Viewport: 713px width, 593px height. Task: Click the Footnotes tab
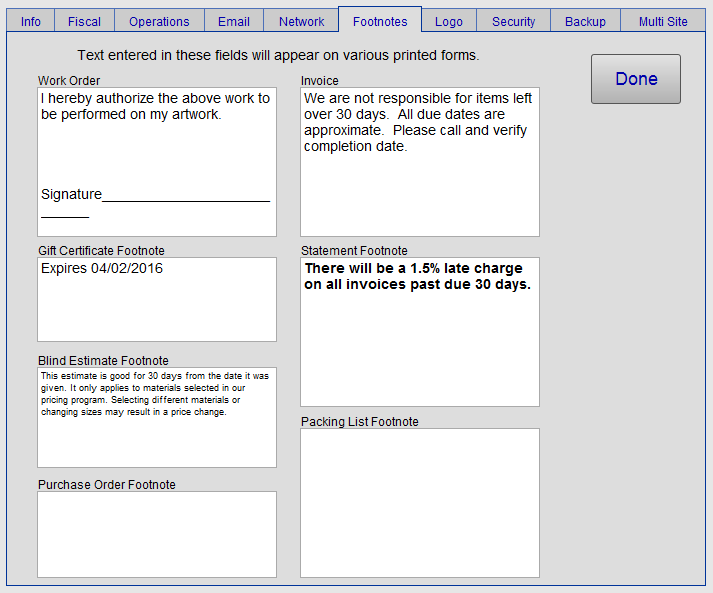point(380,21)
